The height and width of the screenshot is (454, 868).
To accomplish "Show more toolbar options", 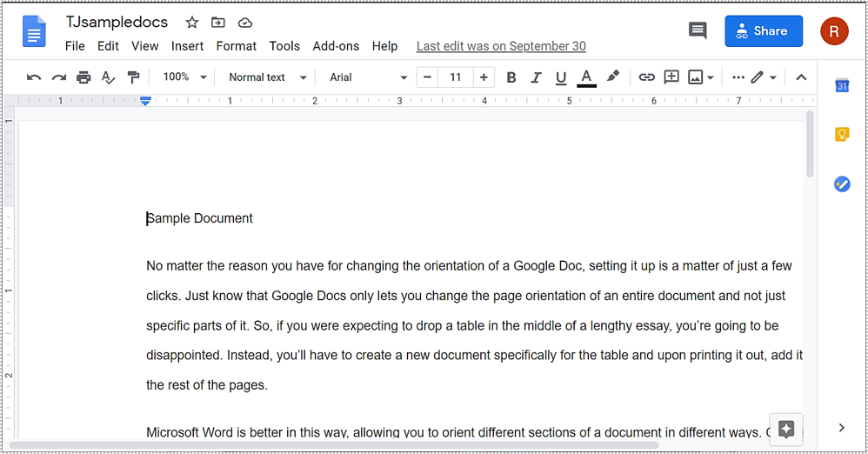I will point(738,77).
